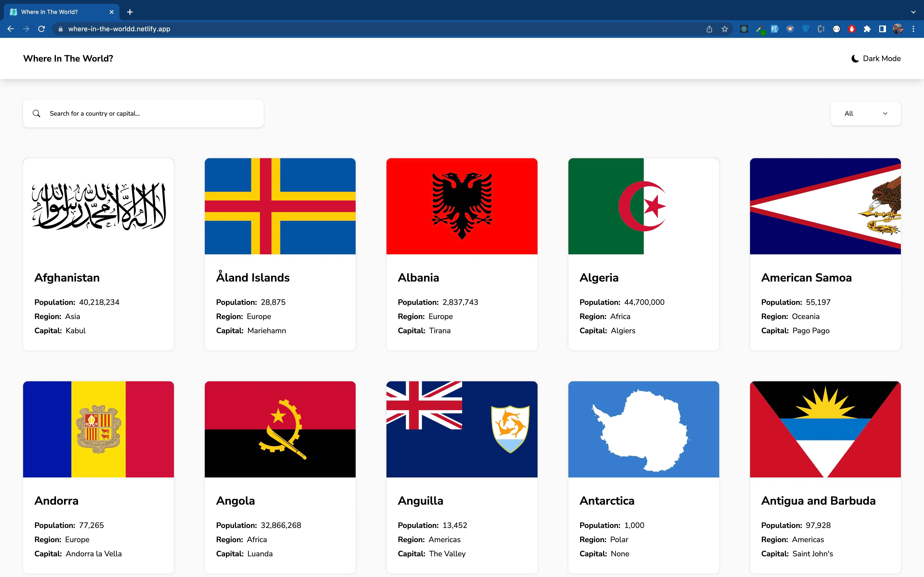The width and height of the screenshot is (924, 577).
Task: Open Chrome's three-dot menu
Action: tap(913, 29)
